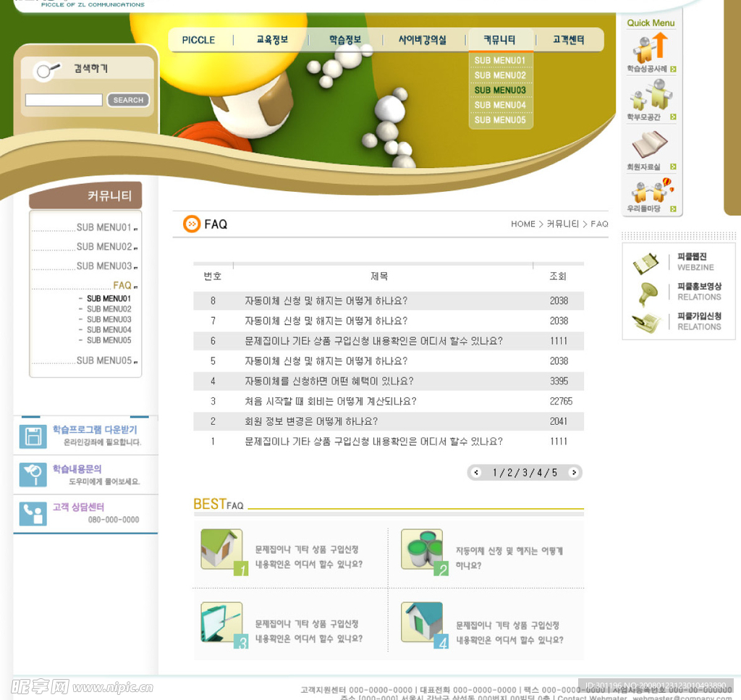The height and width of the screenshot is (700, 741).
Task: Click the view count 22765
Action: point(561,401)
